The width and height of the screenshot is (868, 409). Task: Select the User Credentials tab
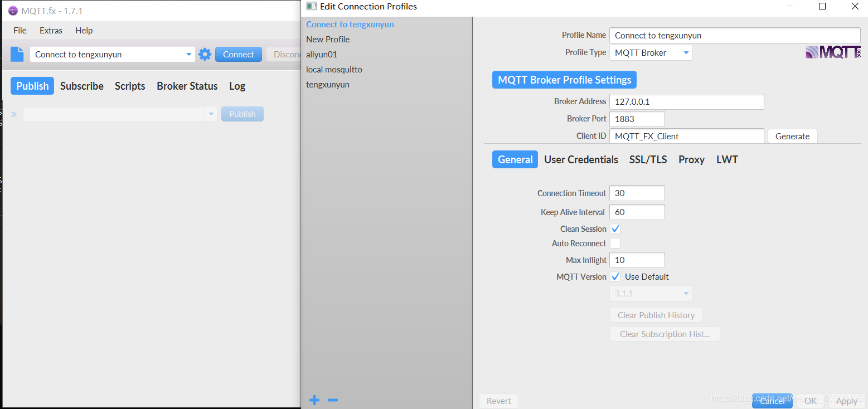tap(581, 159)
